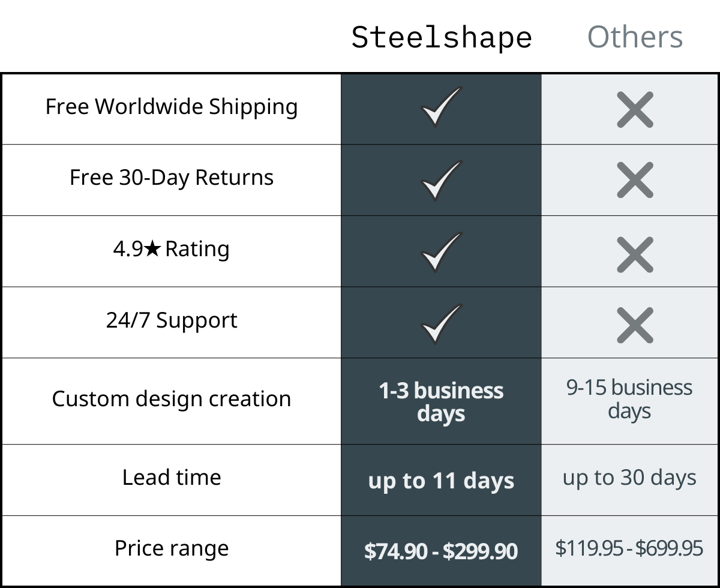Click the "up to 11 days" cell
The image size is (720, 588).
point(441,481)
